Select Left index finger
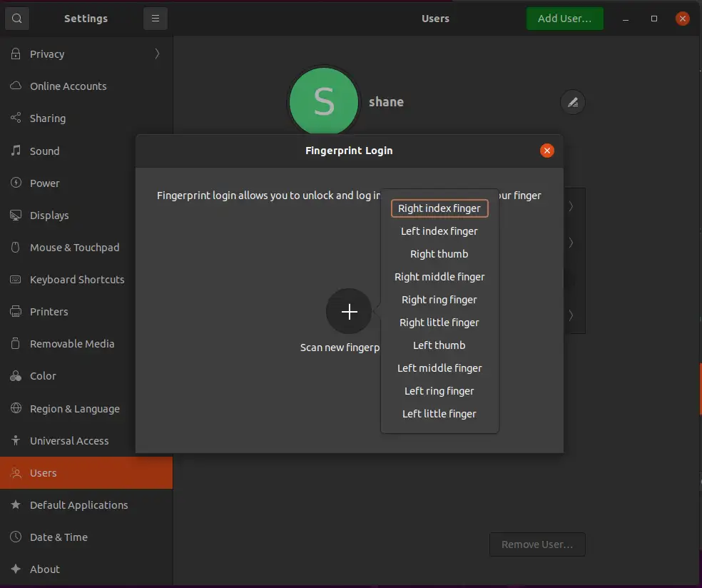 [x=439, y=231]
